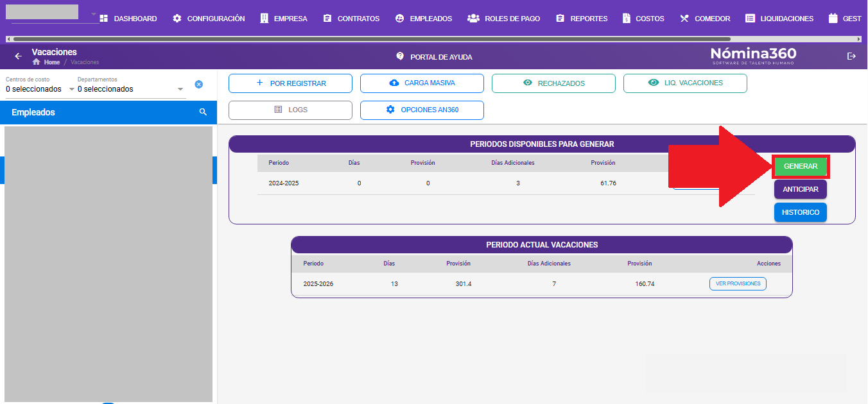Image resolution: width=868 pixels, height=404 pixels.
Task: Open the Portal de Ayuda link
Action: click(x=434, y=56)
